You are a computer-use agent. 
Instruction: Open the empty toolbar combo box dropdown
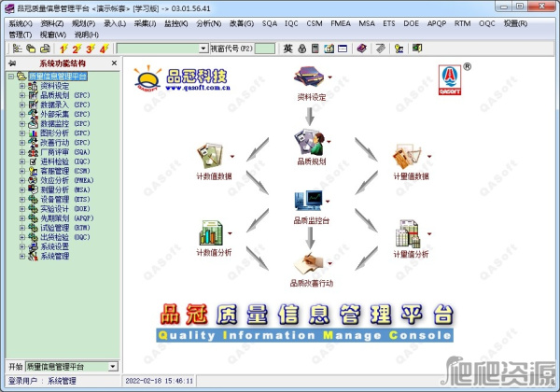[203, 49]
